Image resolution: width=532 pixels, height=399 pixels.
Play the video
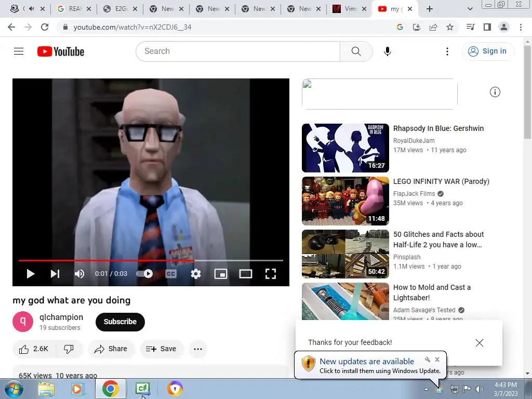(31, 274)
